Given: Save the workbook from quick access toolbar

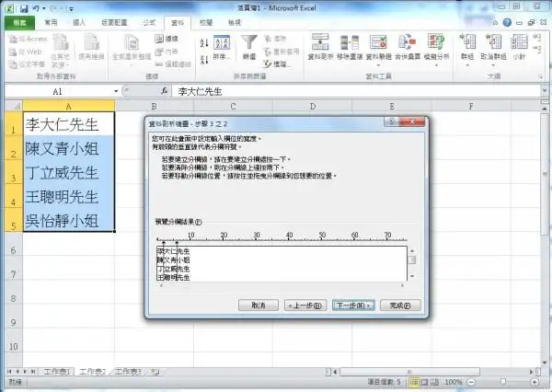Looking at the screenshot, I should 24,8.
